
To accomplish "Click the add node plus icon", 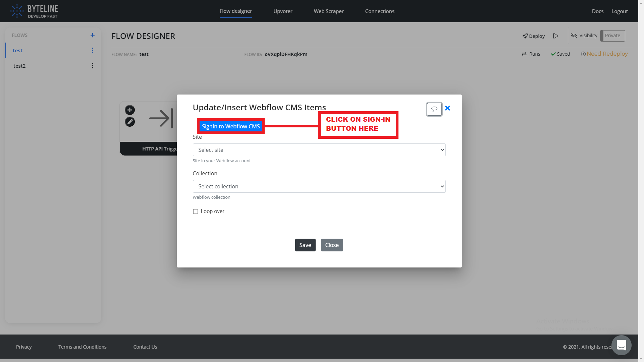I will [x=130, y=110].
